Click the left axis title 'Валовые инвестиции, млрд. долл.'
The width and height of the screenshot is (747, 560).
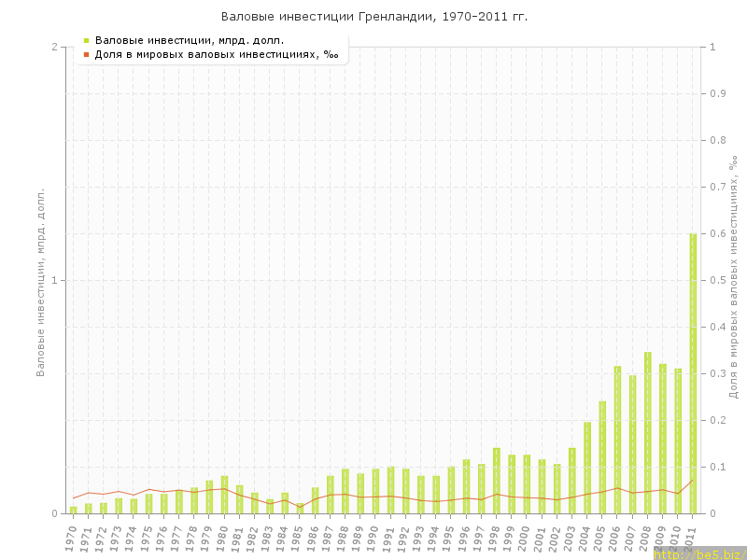pyautogui.click(x=40, y=282)
